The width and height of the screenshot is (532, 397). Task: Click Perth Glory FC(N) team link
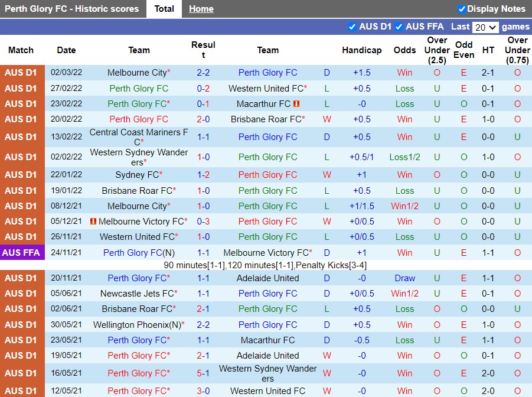[x=139, y=253]
